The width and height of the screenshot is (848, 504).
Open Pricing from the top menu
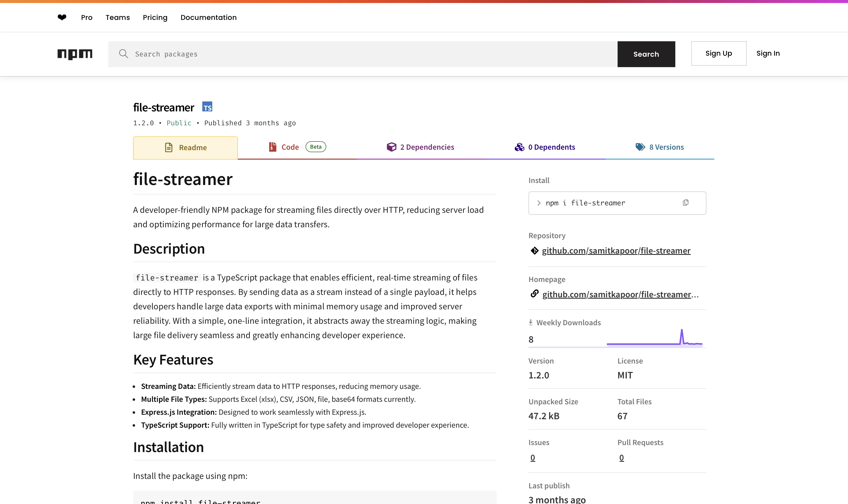(x=155, y=17)
